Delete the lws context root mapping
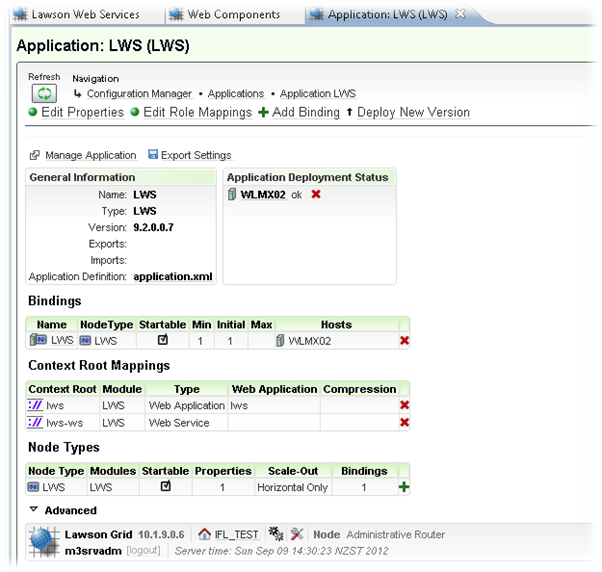 [x=404, y=405]
